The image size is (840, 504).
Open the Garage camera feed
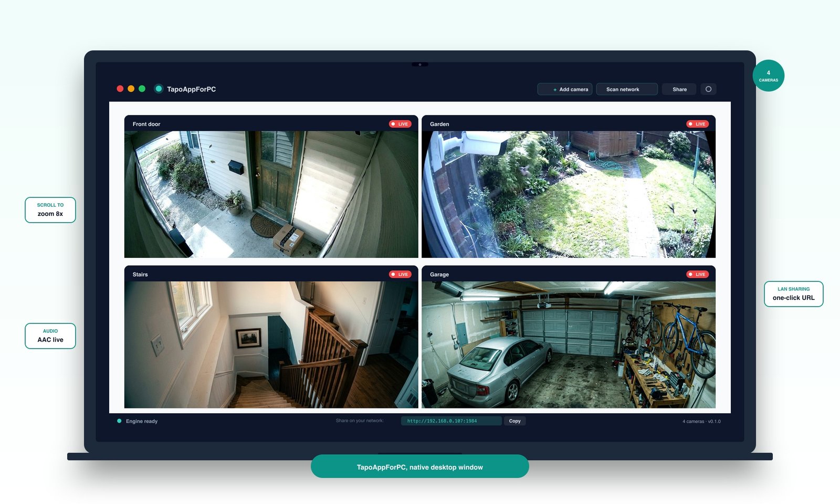[x=569, y=344]
